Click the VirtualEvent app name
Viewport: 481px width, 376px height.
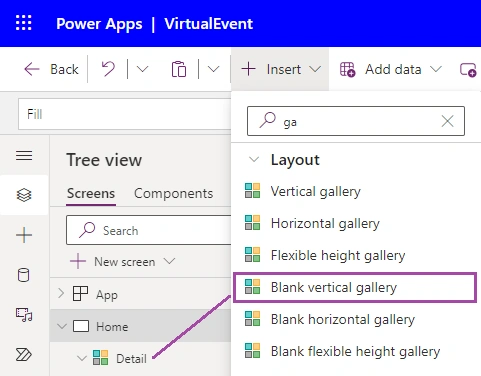click(209, 24)
